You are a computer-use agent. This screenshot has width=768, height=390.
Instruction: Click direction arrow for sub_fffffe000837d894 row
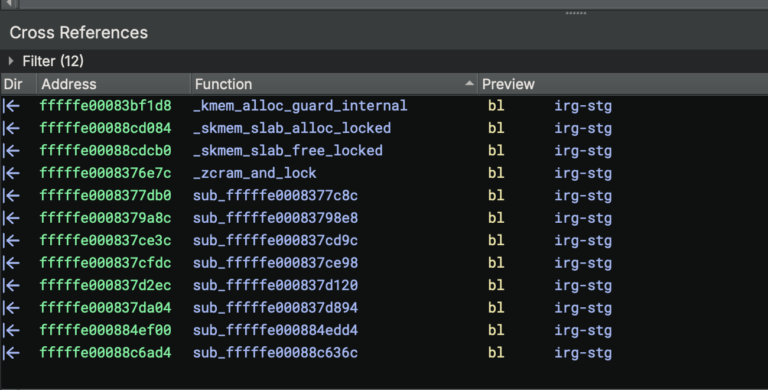tap(11, 308)
